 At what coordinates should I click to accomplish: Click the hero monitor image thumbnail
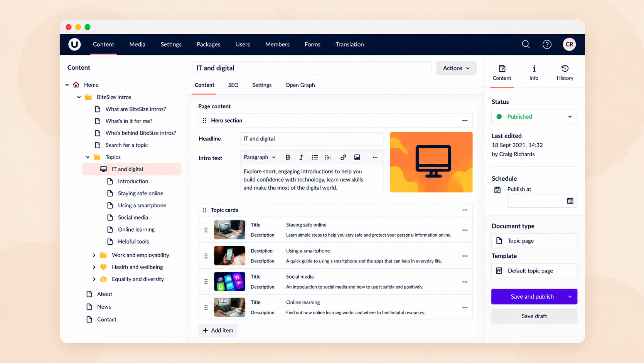point(431,162)
